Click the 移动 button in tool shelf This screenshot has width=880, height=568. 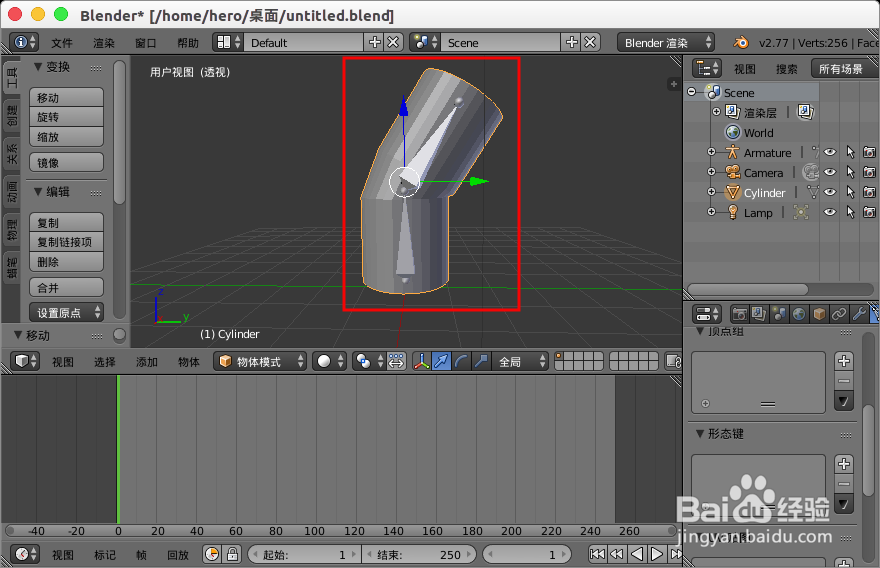point(66,98)
